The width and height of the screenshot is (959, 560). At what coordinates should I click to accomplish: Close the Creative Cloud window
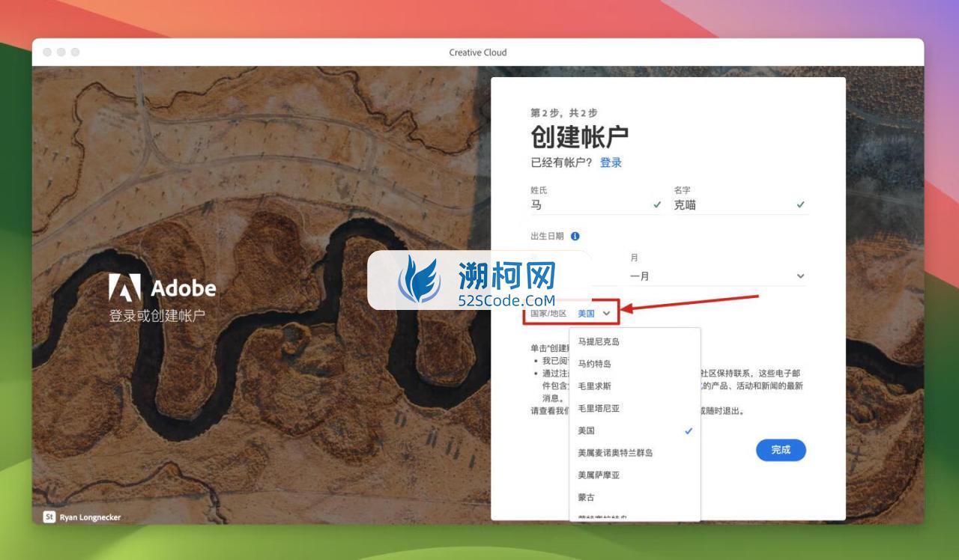[x=47, y=52]
